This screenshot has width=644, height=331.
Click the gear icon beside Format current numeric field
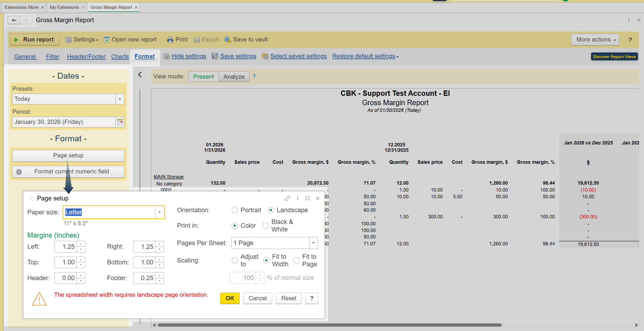[19, 172]
